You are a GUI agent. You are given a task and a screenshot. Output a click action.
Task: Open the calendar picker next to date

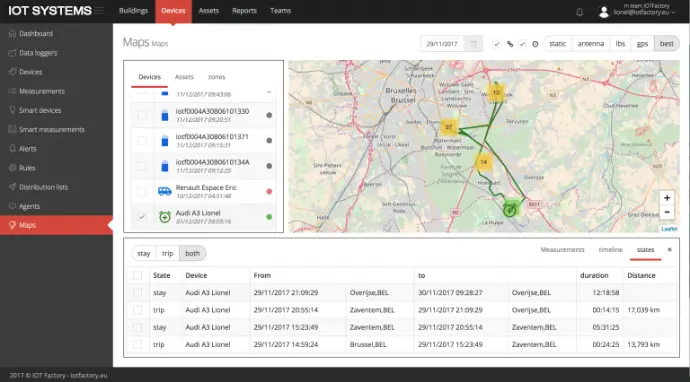coord(473,44)
